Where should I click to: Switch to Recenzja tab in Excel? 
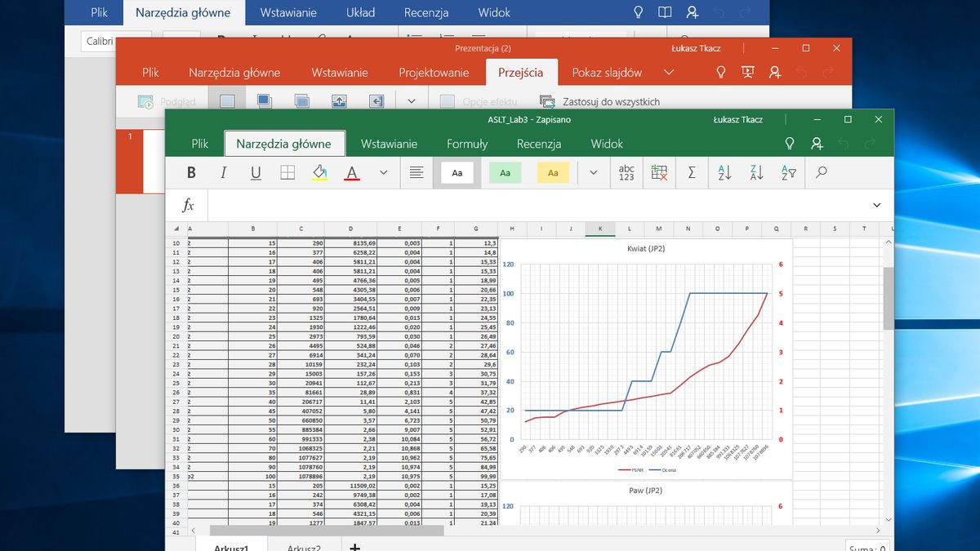click(539, 144)
